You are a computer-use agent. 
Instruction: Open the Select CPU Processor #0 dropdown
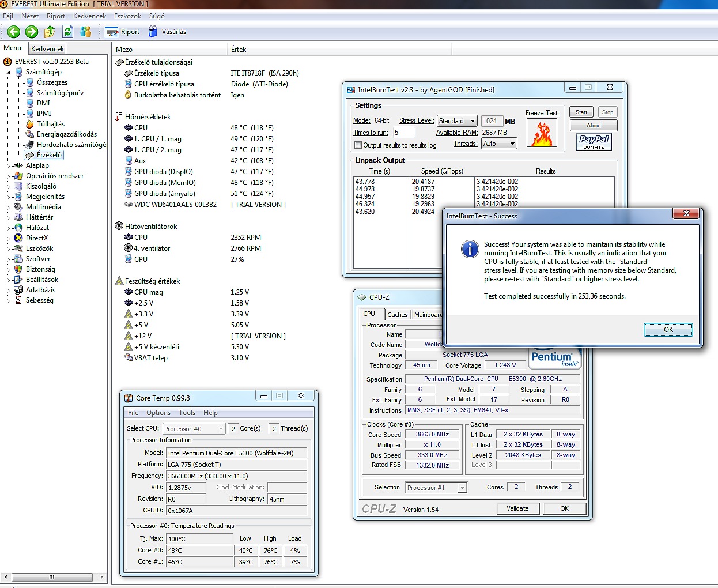(x=194, y=429)
